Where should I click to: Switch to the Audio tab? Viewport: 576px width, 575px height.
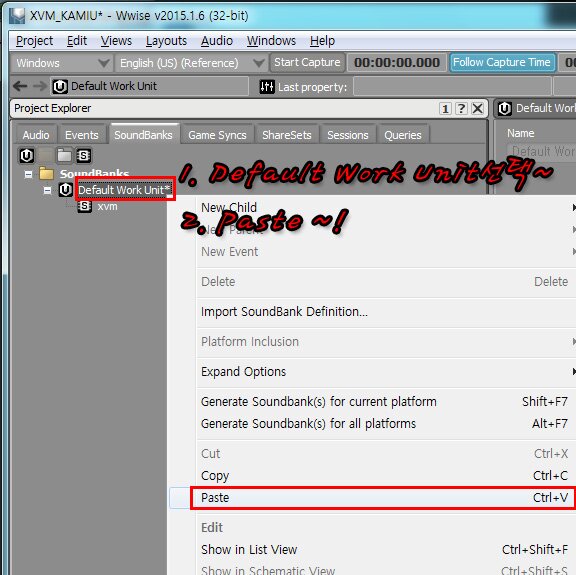36,135
